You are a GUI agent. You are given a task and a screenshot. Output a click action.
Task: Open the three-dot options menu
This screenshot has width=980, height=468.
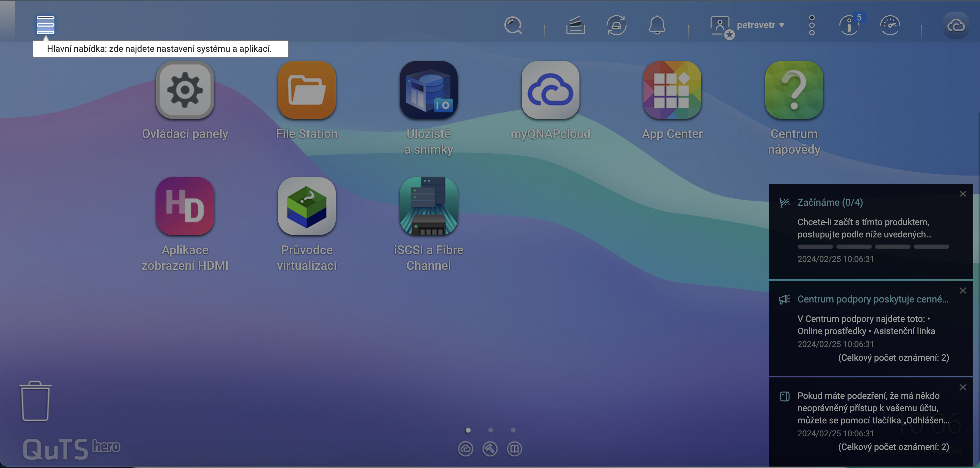click(x=812, y=25)
